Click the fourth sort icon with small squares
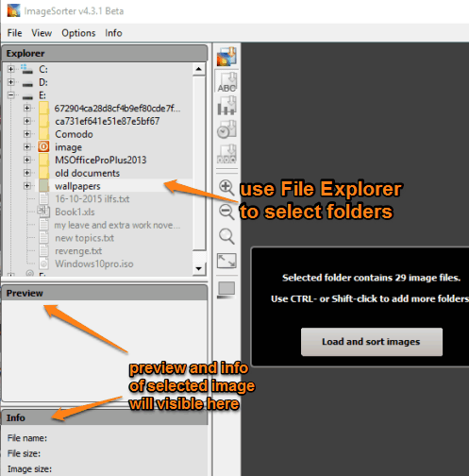This screenshot has width=469, height=476. pyautogui.click(x=226, y=154)
